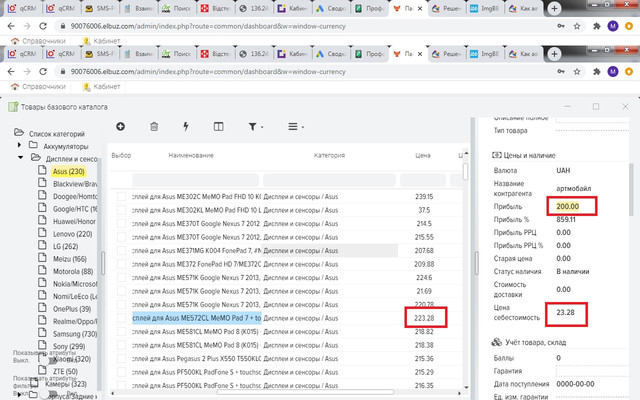The image size is (640, 400).
Task: Open the Камеры (323) category
Action: [66, 384]
